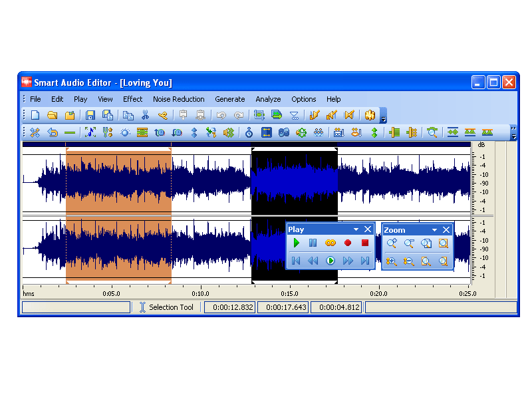Image resolution: width=532 pixels, height=399 pixels.
Task: Open the Zoom panel dropdown arrow
Action: pyautogui.click(x=434, y=230)
